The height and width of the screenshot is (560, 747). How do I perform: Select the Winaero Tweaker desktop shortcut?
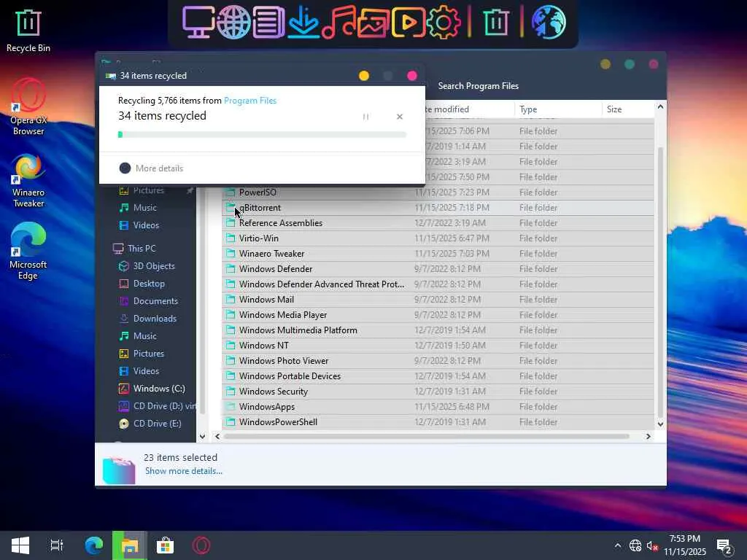point(28,181)
